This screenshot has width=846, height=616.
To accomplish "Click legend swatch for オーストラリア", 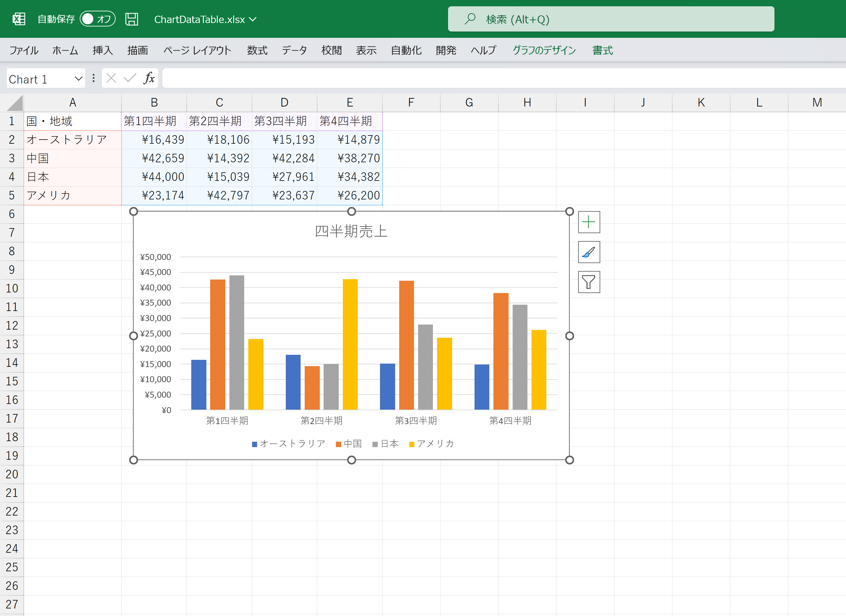I will point(254,444).
